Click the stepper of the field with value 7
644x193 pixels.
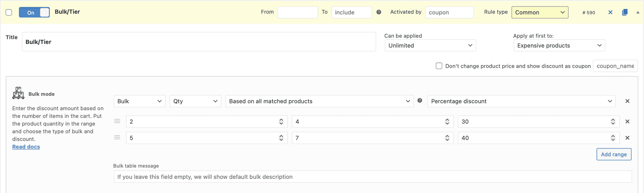(447, 138)
